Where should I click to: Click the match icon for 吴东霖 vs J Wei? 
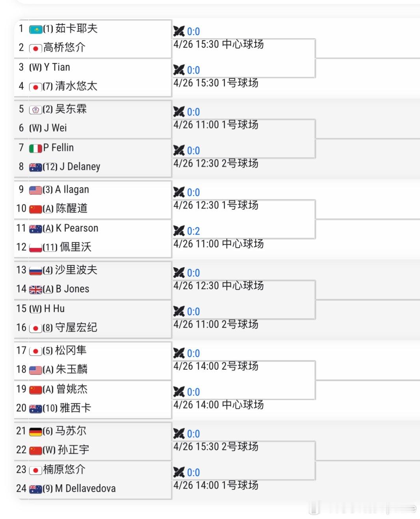coord(179,112)
